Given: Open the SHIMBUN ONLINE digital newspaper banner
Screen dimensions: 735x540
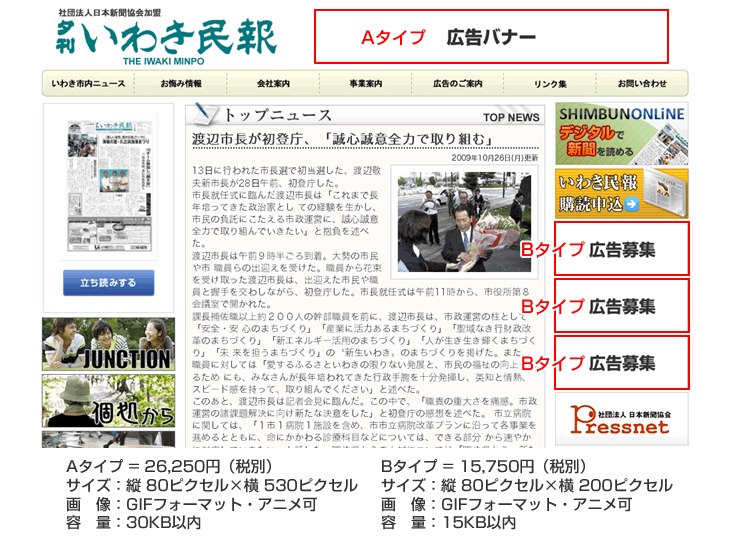Looking at the screenshot, I should (x=622, y=134).
